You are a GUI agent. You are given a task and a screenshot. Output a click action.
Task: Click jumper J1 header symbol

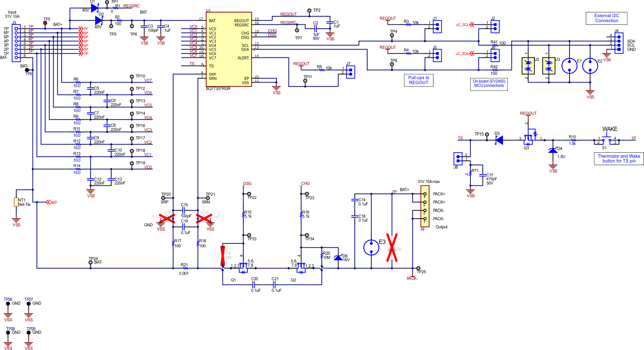pyautogui.click(x=437, y=26)
